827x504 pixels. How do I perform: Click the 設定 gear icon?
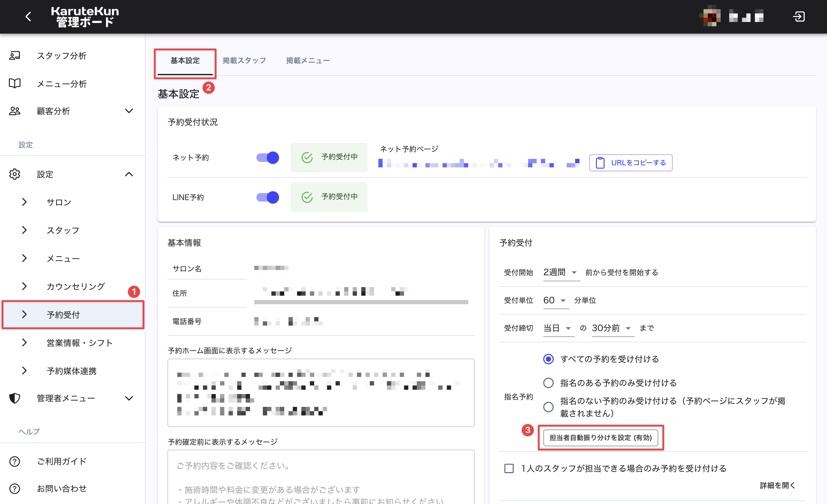click(14, 174)
